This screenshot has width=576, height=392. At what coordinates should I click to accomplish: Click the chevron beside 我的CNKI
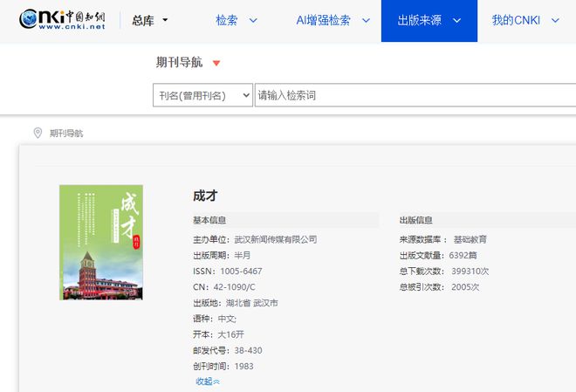pos(555,21)
